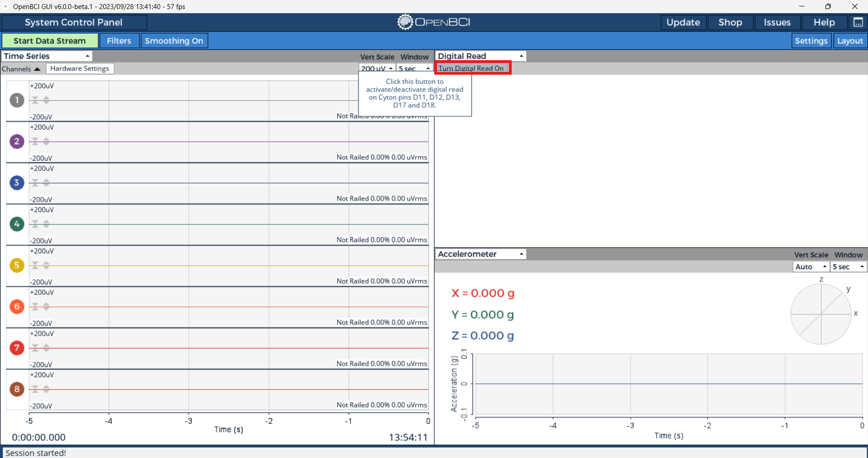Image resolution: width=868 pixels, height=458 pixels.
Task: Click channel 1 diamond vertical-scale icon
Action: tap(46, 100)
